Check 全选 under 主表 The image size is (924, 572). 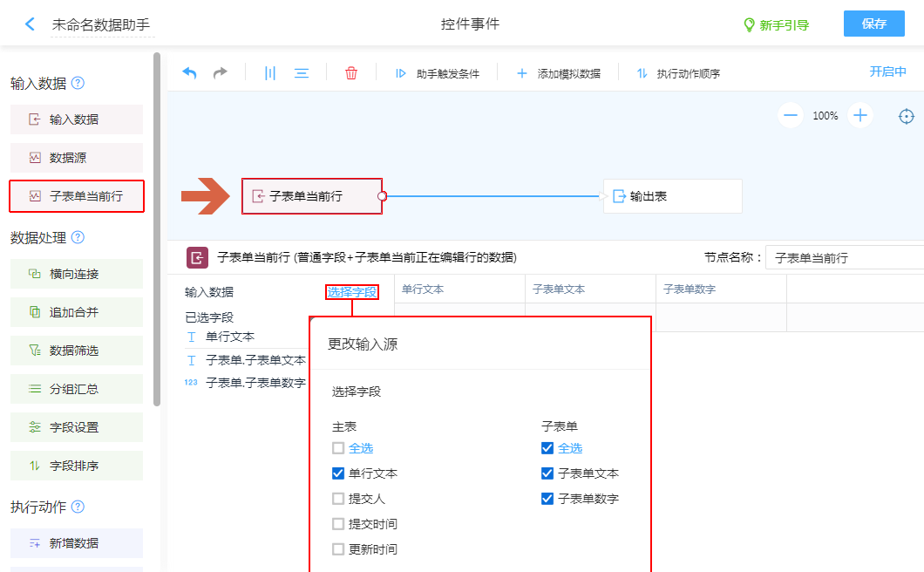point(338,448)
